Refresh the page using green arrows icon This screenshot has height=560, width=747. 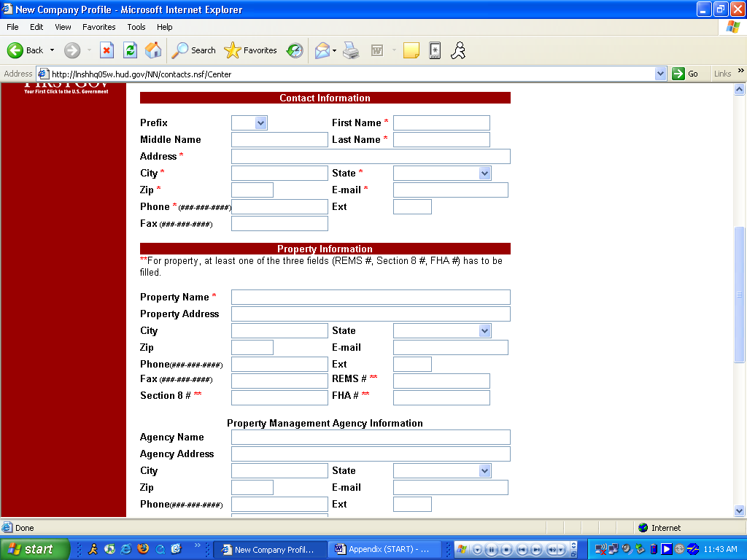(130, 50)
